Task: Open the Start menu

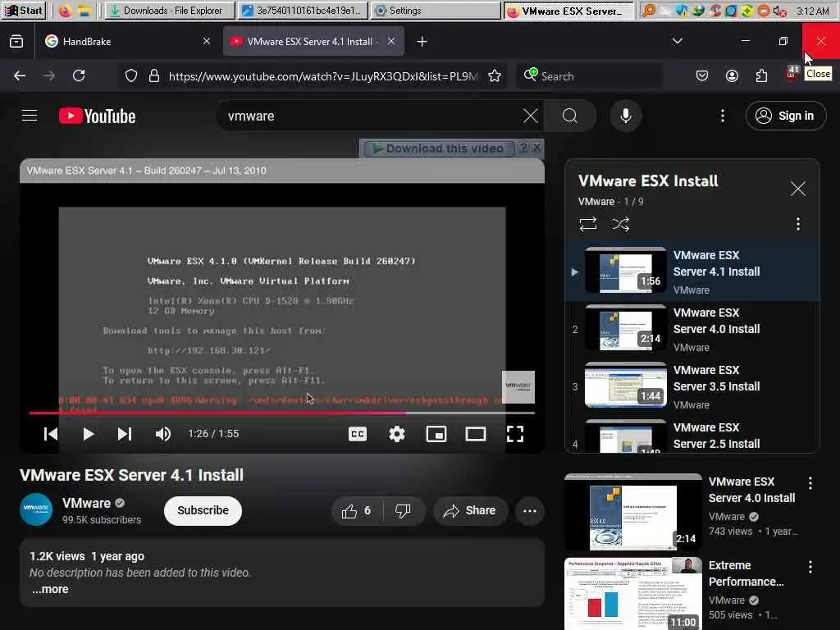Action: click(x=24, y=10)
